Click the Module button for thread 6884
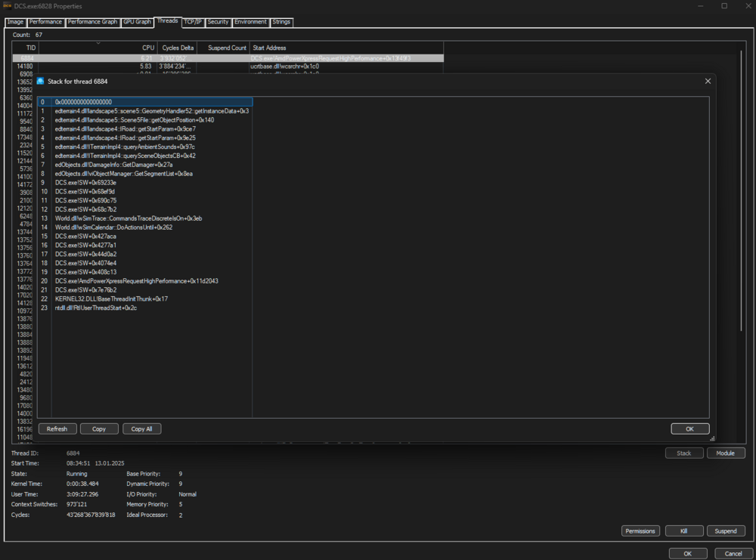The height and width of the screenshot is (560, 756). (726, 453)
